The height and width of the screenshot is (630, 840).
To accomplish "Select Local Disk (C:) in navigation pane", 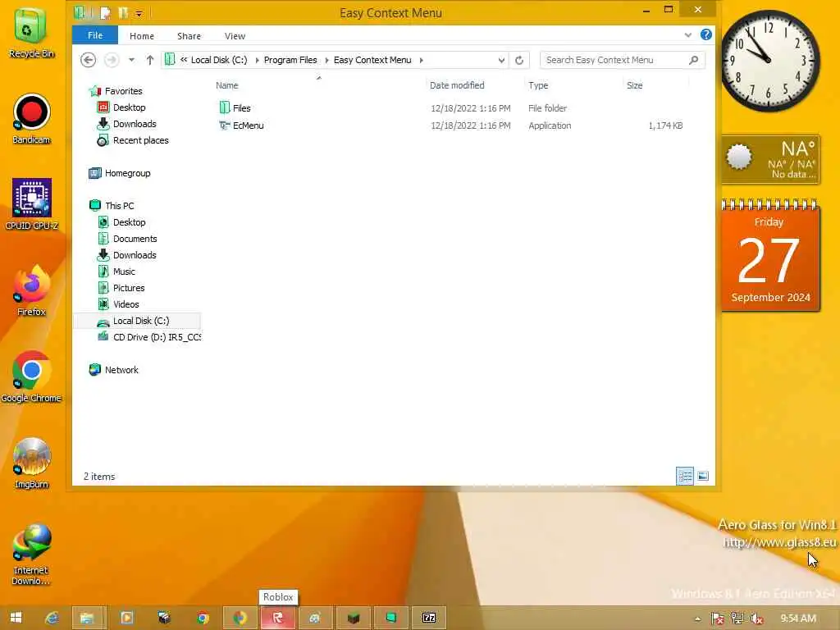I will (141, 321).
